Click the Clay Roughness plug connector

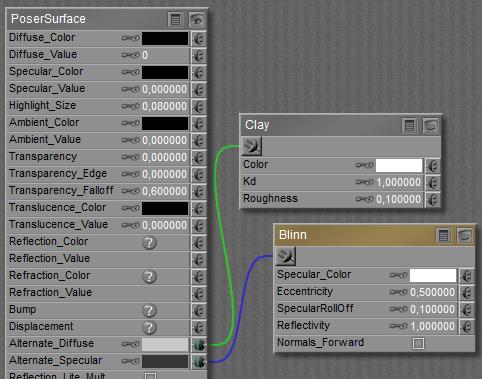tap(433, 199)
